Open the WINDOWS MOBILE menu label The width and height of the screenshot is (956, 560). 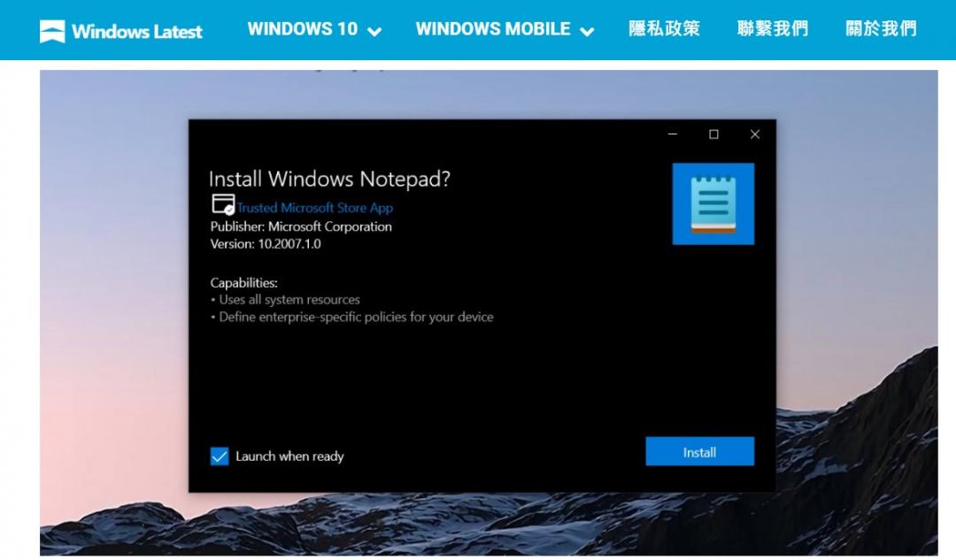[492, 29]
